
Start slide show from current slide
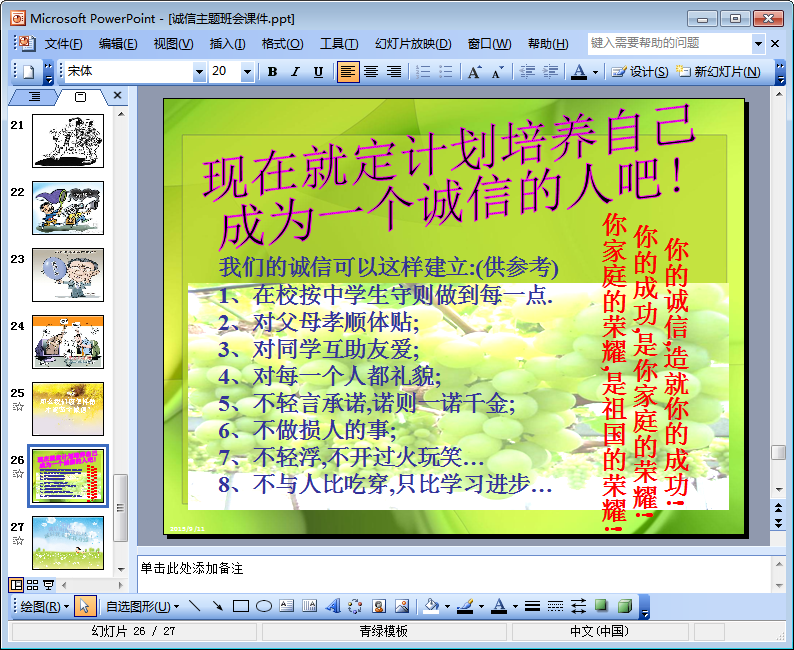tap(48, 585)
